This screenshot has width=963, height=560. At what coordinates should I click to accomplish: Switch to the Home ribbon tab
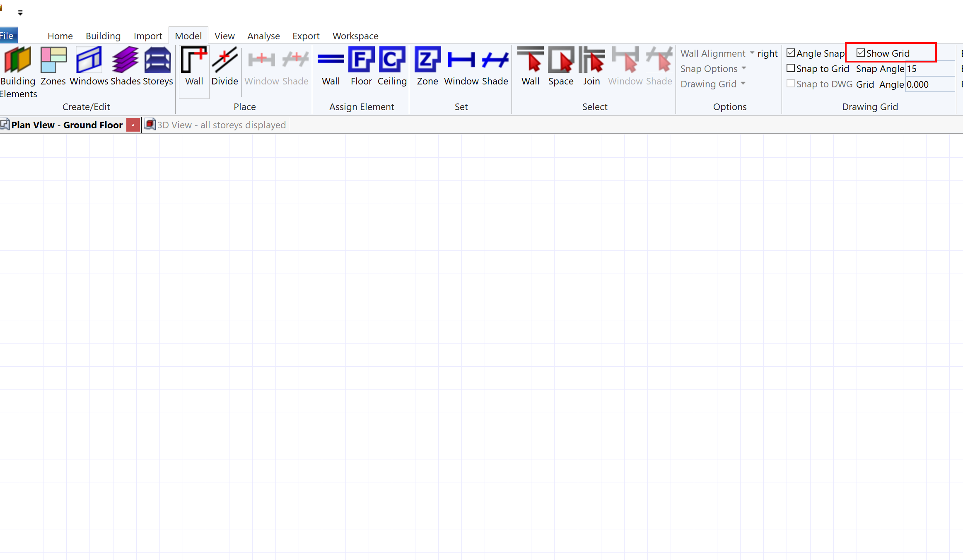click(x=60, y=36)
